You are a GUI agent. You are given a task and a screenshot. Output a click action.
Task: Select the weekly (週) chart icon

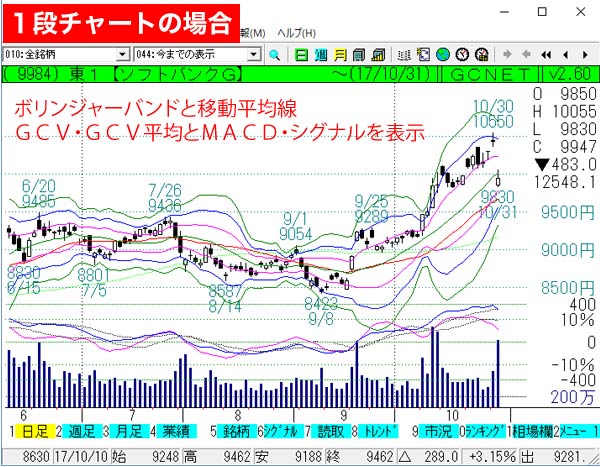tap(321, 55)
